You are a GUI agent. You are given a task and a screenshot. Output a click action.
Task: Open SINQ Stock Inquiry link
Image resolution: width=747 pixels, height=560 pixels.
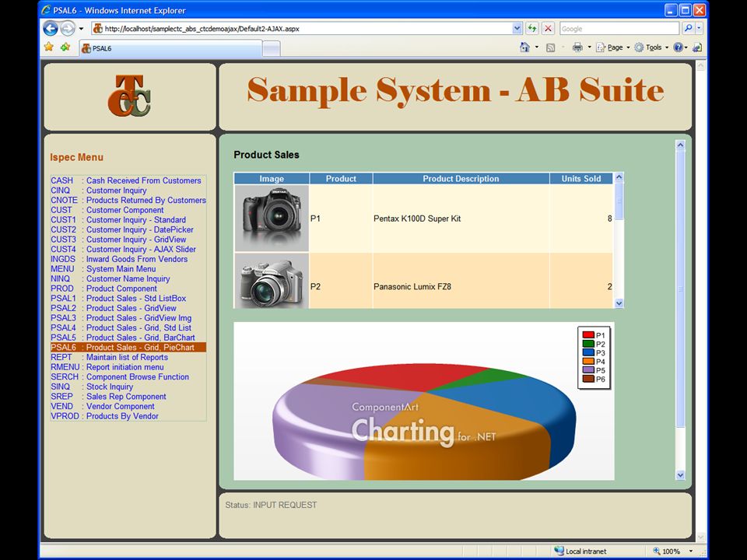[x=92, y=387]
